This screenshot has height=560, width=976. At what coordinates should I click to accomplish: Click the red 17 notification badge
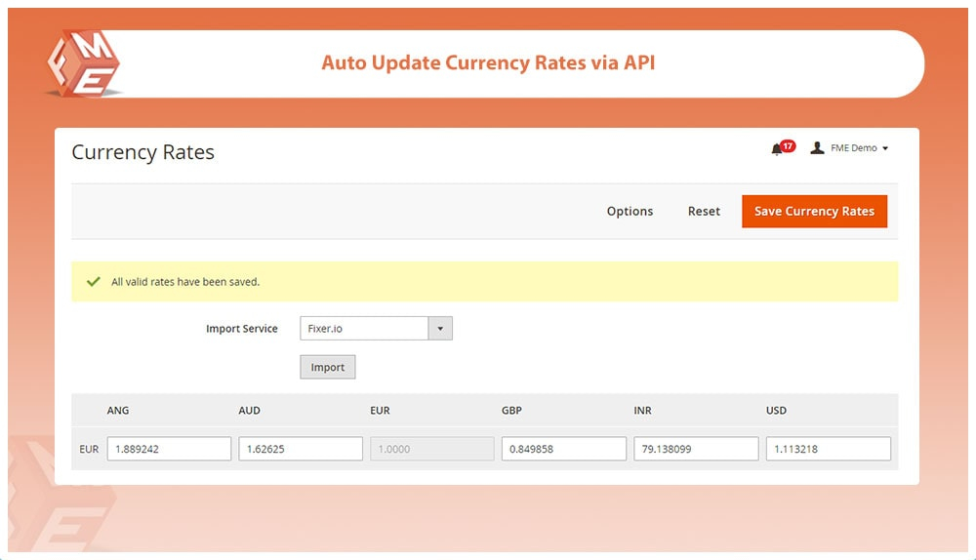(x=788, y=145)
